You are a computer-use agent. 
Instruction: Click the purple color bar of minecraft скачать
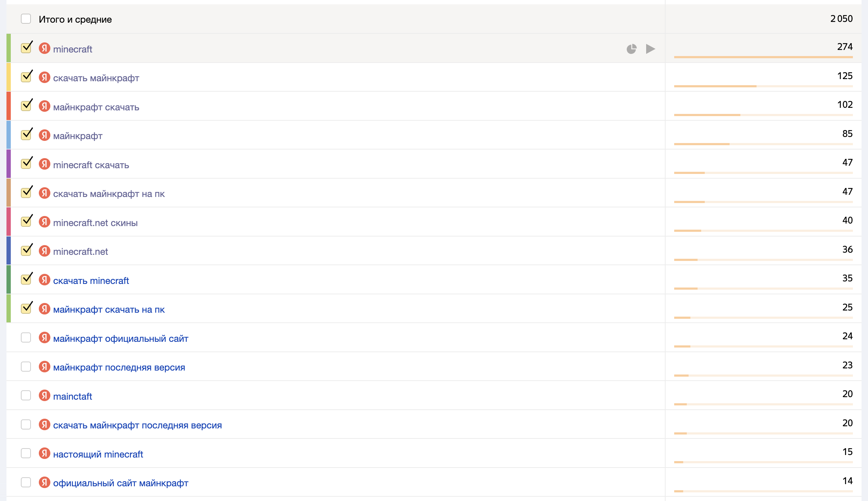pos(9,164)
